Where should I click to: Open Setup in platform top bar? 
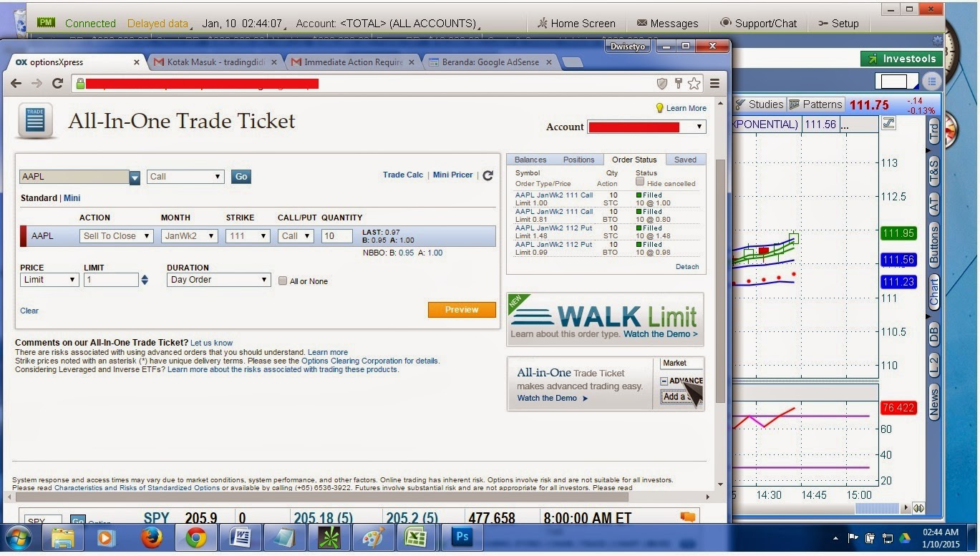click(838, 23)
